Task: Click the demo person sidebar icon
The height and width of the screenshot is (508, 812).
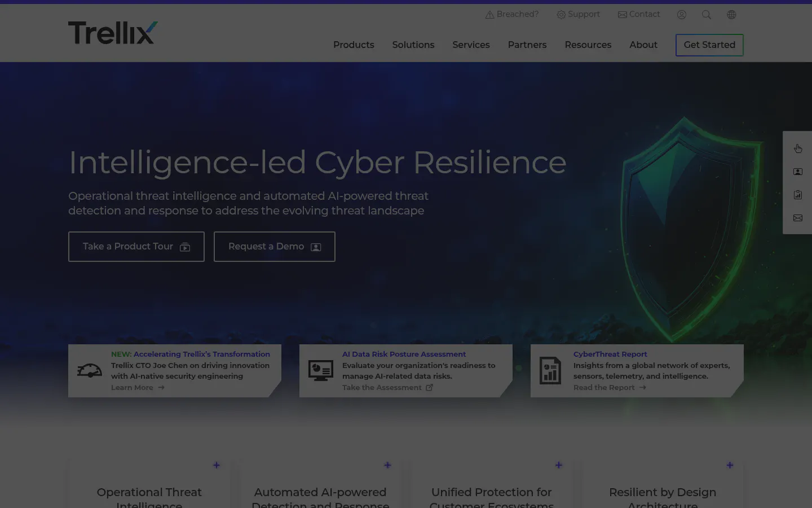Action: [798, 172]
